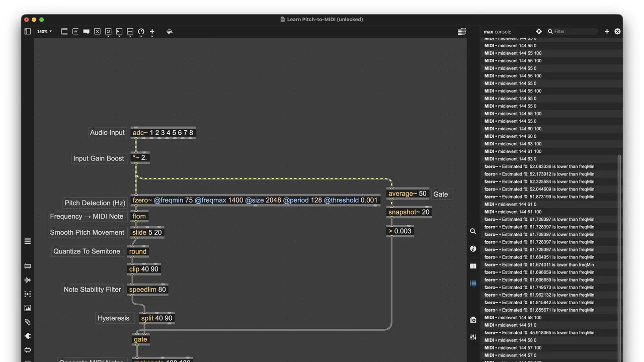Select the ftom object

(139, 216)
